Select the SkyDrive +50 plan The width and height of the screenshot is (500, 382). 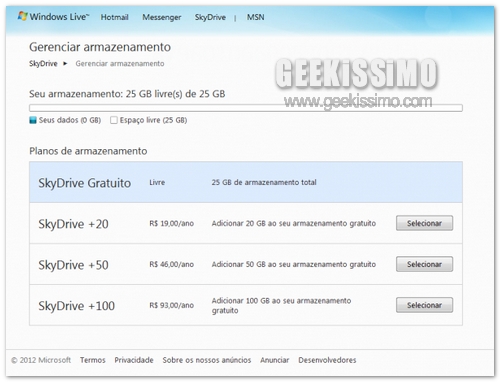tap(424, 264)
